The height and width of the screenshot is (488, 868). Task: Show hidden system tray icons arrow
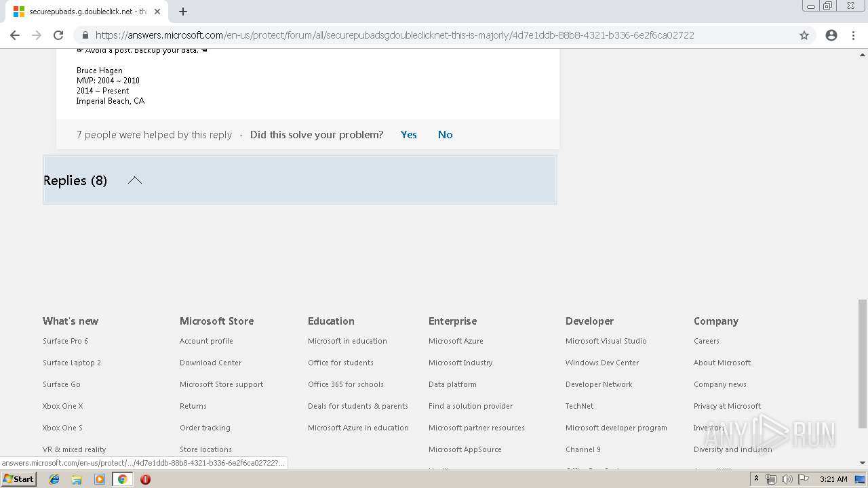coord(757,479)
